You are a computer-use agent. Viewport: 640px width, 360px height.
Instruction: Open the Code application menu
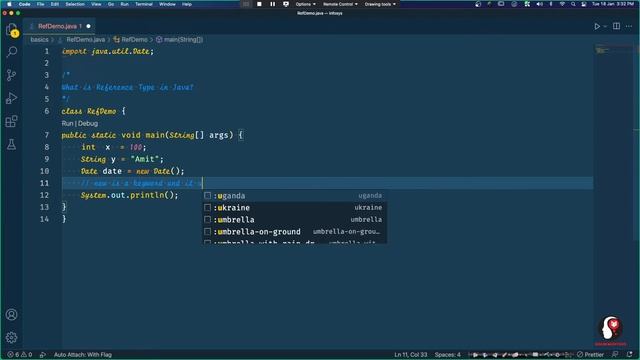click(24, 4)
